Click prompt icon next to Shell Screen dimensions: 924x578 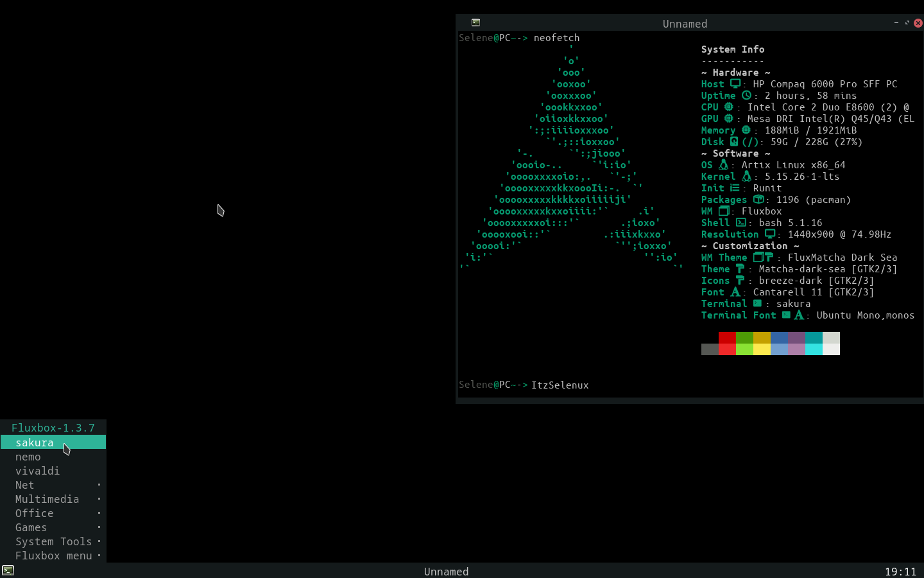click(x=741, y=222)
